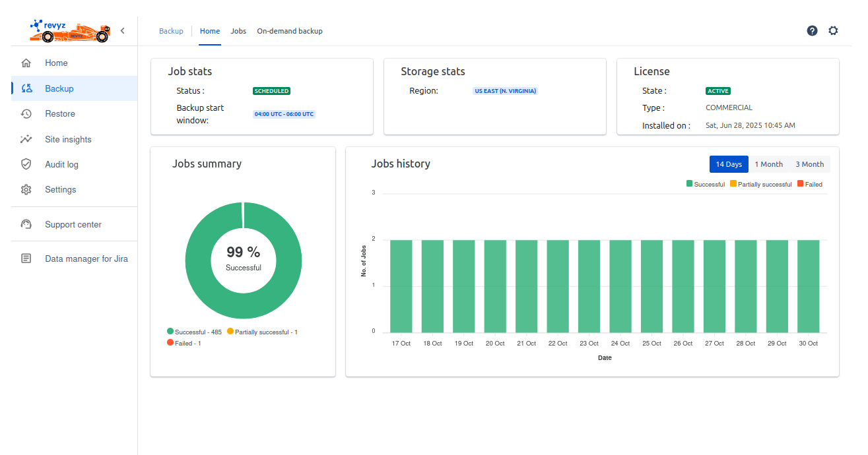Click the Backup icon in sidebar
The image size is (868, 455).
click(26, 88)
